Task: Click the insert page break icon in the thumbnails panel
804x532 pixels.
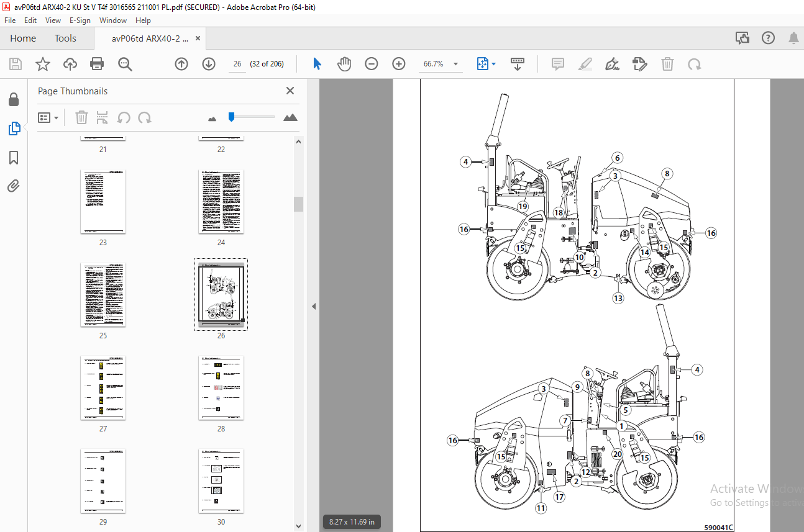Action: coord(103,117)
